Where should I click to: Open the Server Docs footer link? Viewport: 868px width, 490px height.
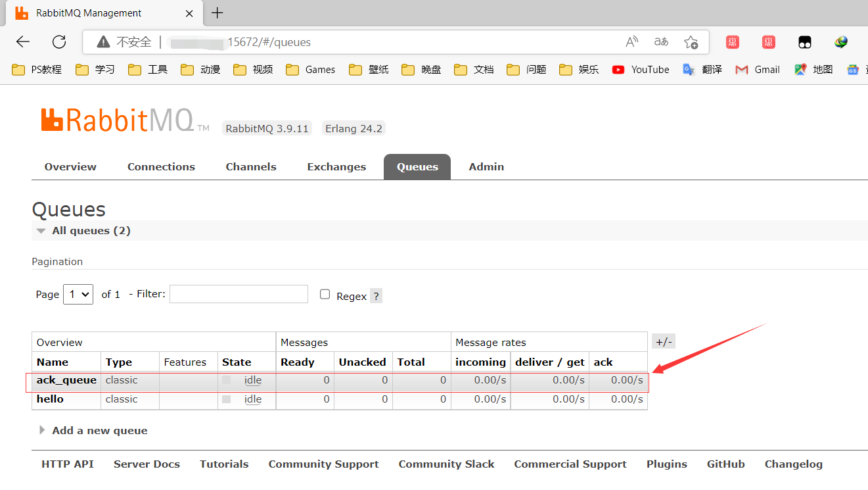147,464
